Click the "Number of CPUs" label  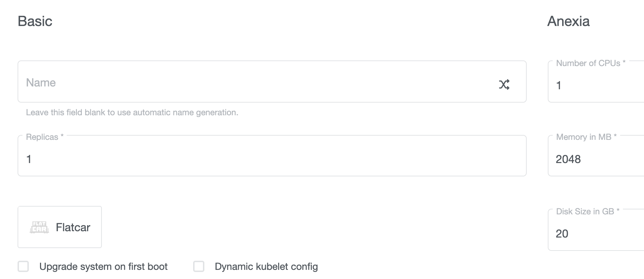591,63
